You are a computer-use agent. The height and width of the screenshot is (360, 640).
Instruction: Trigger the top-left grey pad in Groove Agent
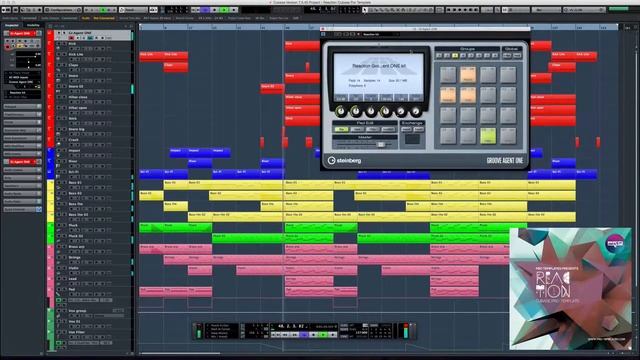click(x=448, y=75)
